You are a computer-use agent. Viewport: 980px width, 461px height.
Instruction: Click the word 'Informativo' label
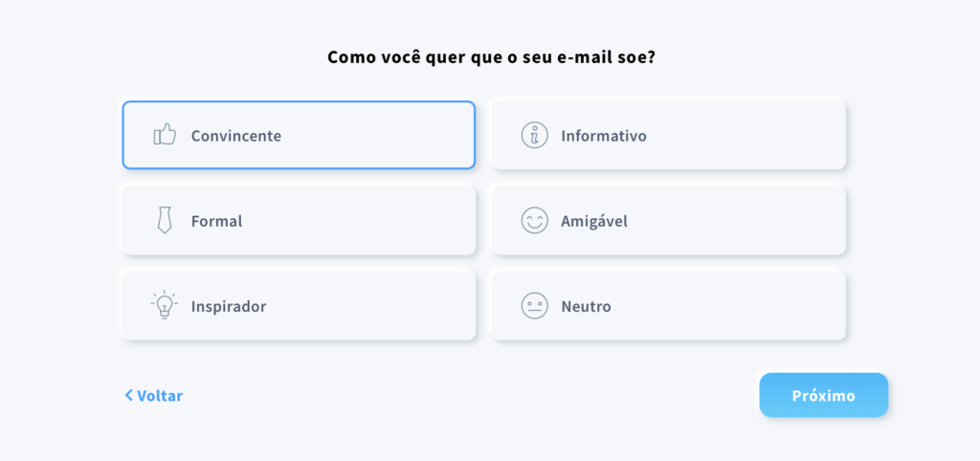(604, 136)
